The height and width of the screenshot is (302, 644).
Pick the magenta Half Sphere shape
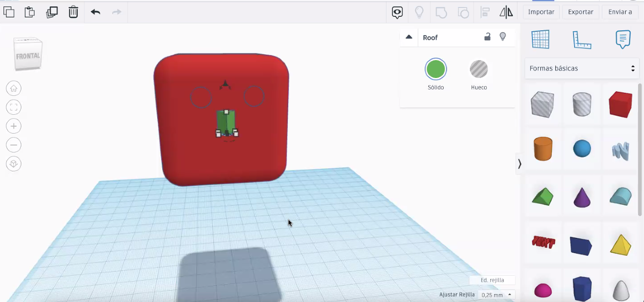543,290
